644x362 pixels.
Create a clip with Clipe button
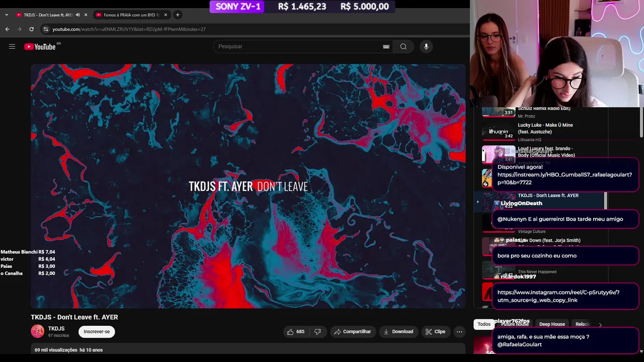point(435,332)
